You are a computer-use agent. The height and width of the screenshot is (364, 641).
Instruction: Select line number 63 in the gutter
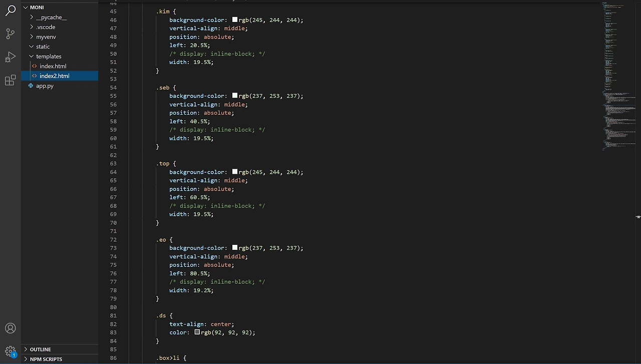113,164
